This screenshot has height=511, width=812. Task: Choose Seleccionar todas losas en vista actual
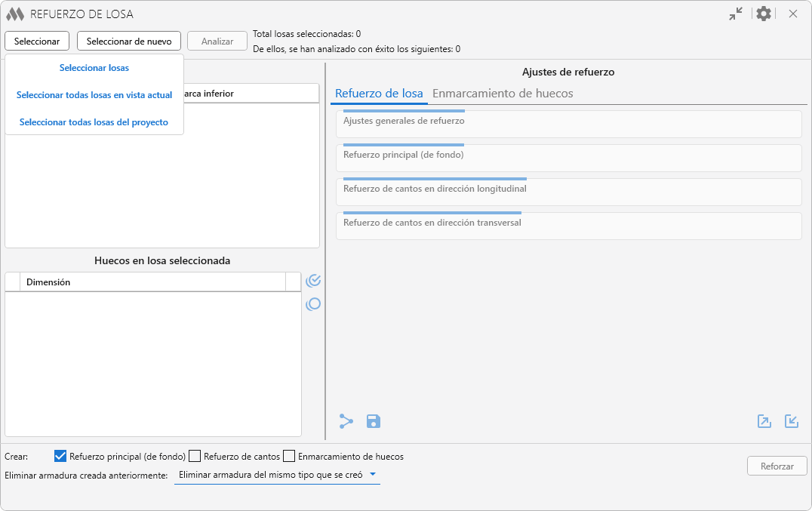tap(94, 95)
